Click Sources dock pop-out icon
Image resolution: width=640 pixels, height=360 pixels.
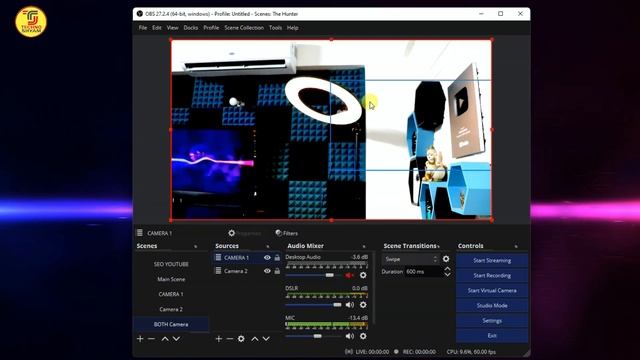(x=268, y=247)
